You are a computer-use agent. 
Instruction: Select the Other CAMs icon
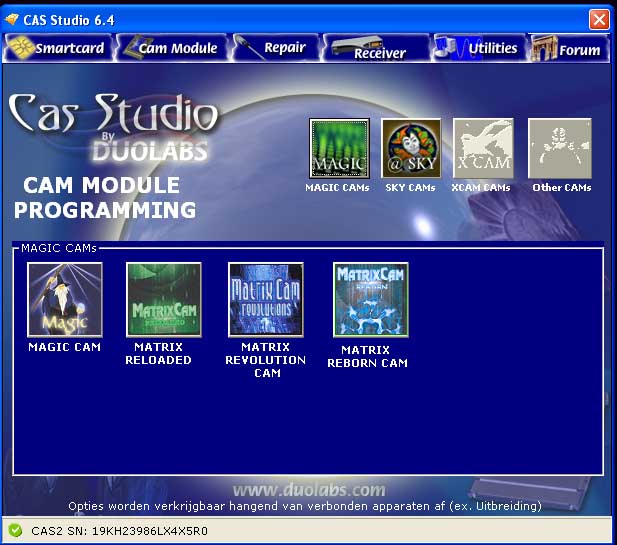pyautogui.click(x=560, y=148)
